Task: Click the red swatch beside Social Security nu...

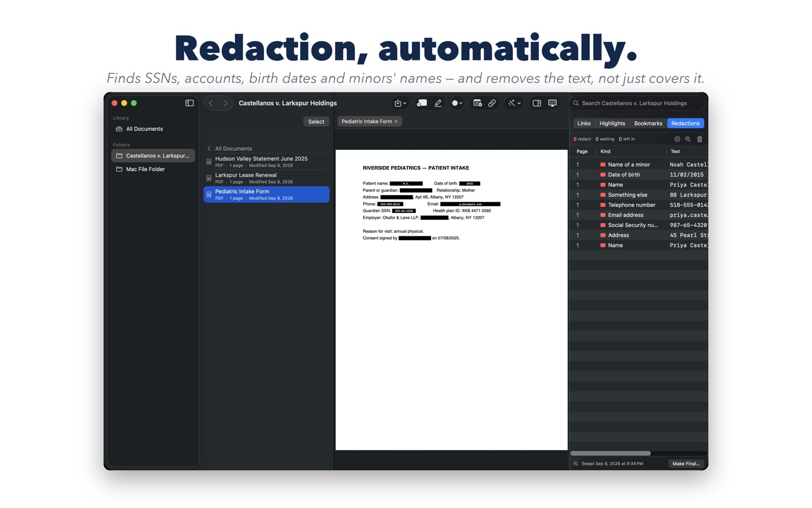Action: [x=603, y=225]
